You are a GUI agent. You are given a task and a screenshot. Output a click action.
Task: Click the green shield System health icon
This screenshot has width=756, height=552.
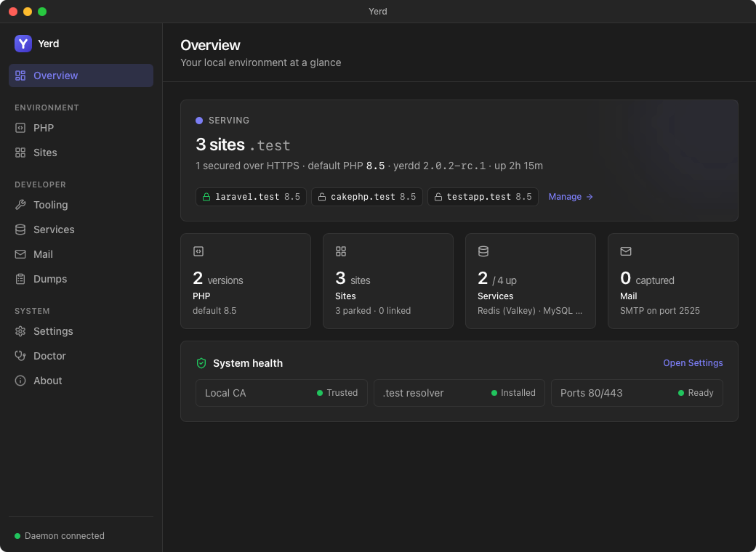201,363
